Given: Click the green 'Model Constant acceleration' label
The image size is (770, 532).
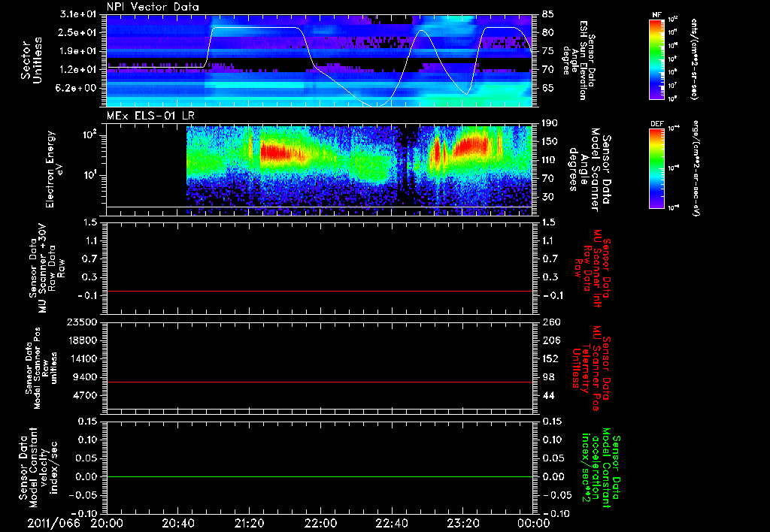Looking at the screenshot, I should point(602,467).
